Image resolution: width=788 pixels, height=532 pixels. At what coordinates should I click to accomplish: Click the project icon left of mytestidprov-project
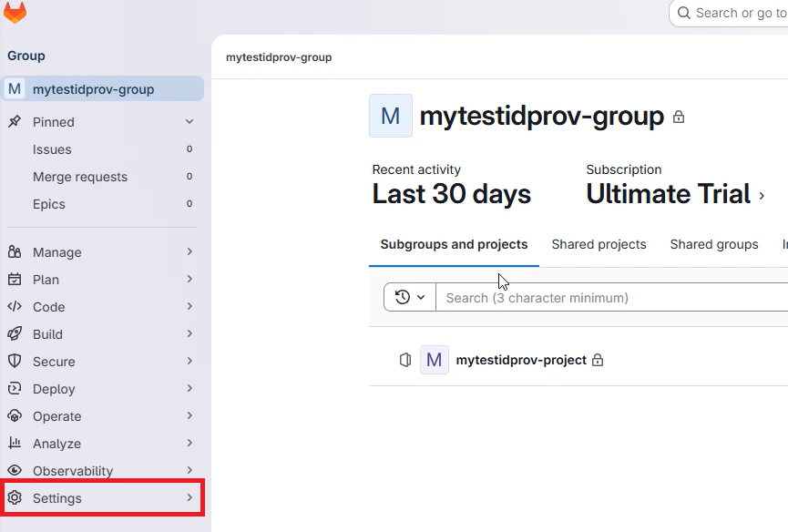pyautogui.click(x=405, y=360)
